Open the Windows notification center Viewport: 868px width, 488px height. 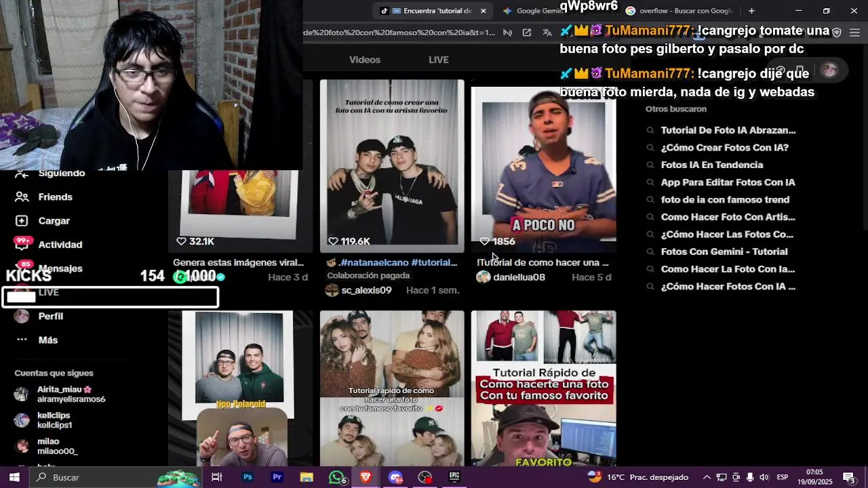point(849,477)
